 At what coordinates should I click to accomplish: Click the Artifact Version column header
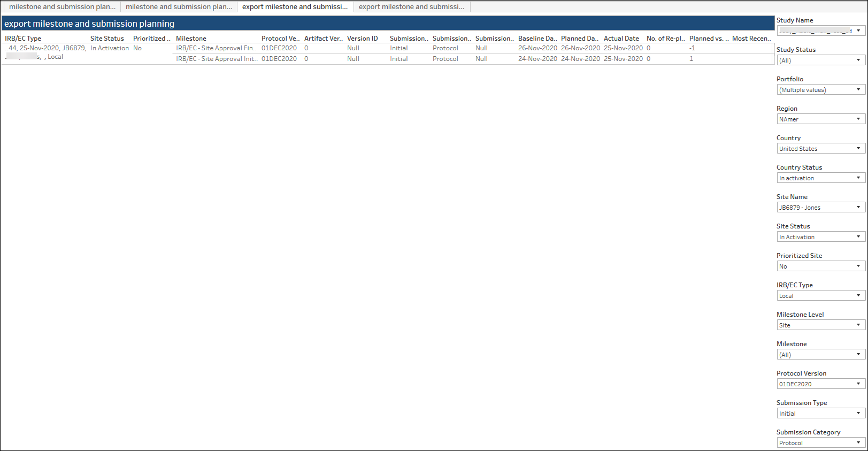(x=323, y=39)
